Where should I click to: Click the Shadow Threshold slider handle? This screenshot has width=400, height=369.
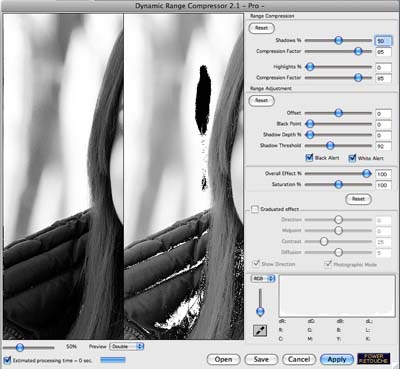(330, 145)
